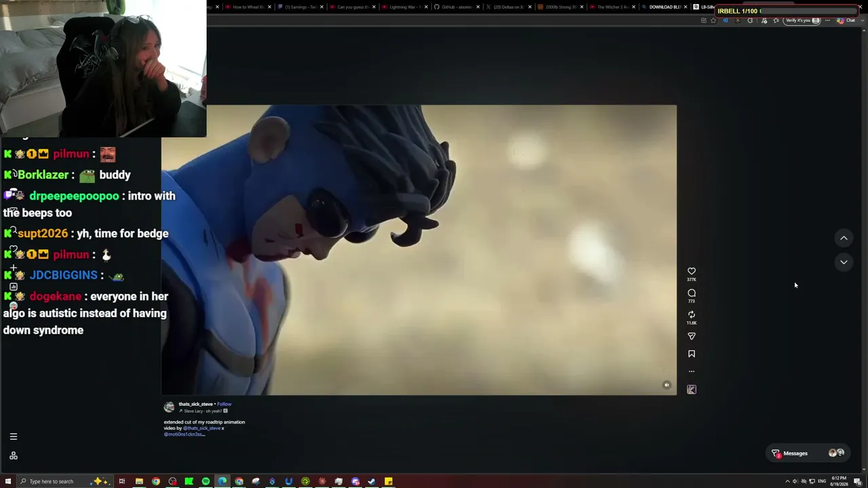This screenshot has width=868, height=488.
Task: Share the video with the send icon
Action: [x=692, y=336]
